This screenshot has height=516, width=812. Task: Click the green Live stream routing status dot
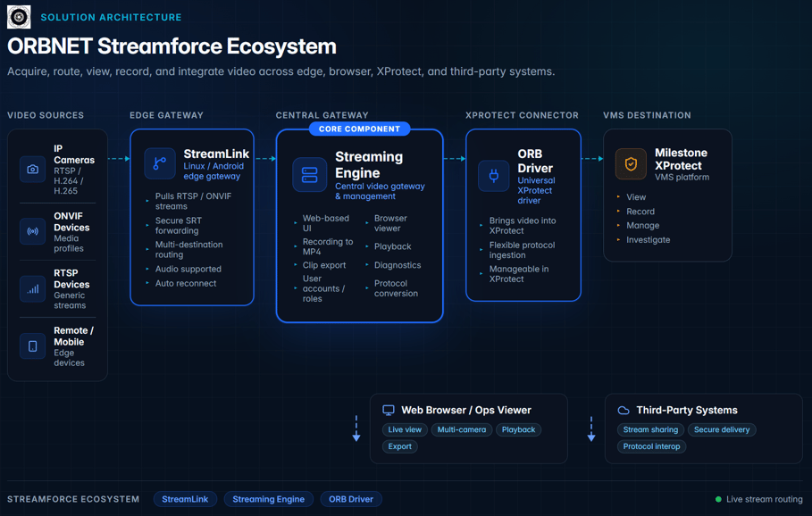point(718,499)
